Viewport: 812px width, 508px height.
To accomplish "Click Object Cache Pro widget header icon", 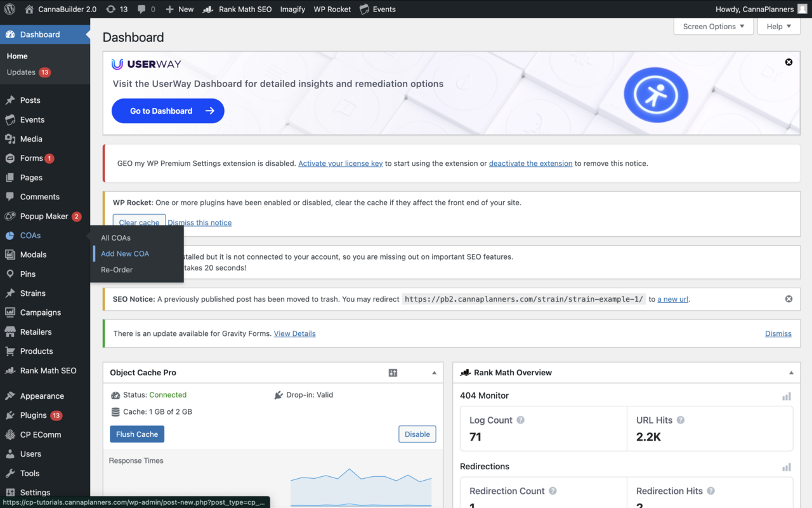I will tap(393, 373).
